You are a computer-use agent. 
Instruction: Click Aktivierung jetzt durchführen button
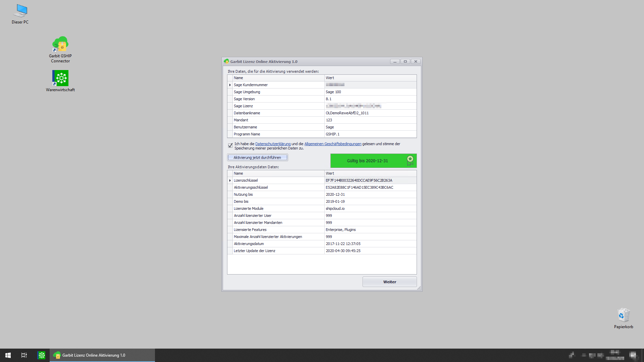tap(257, 158)
